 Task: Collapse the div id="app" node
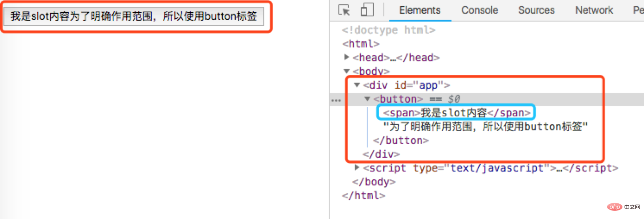(x=357, y=85)
